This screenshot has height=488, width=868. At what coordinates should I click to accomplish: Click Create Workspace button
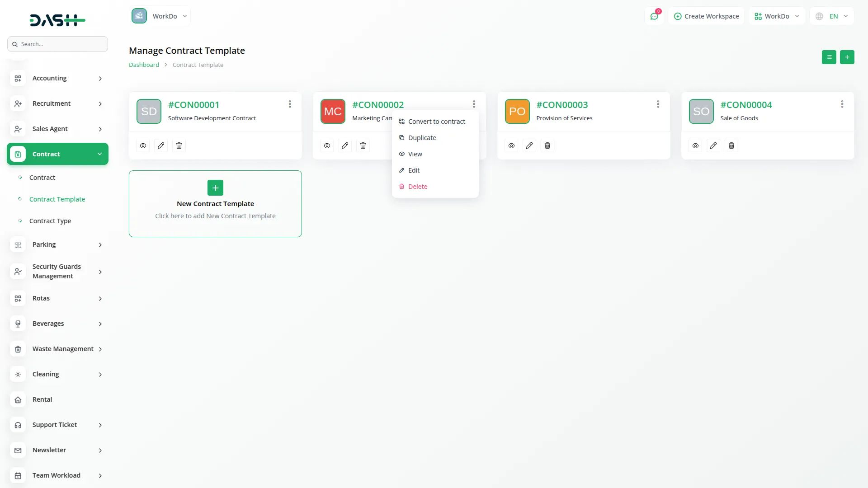pos(706,16)
